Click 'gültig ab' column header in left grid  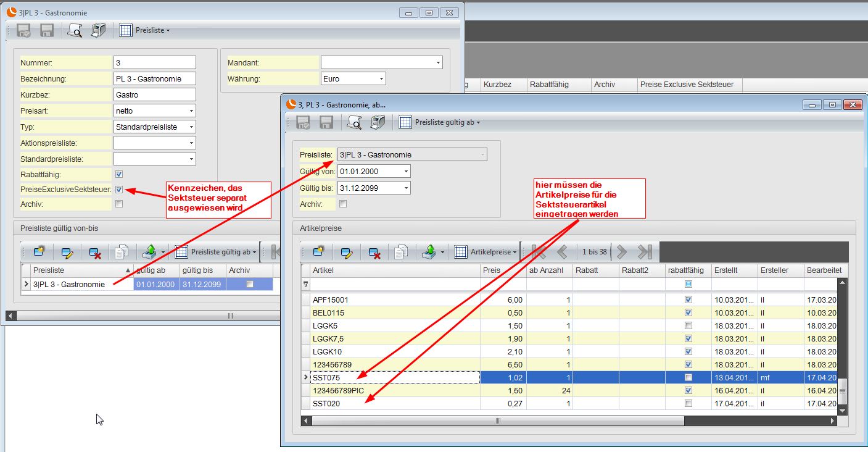point(156,270)
